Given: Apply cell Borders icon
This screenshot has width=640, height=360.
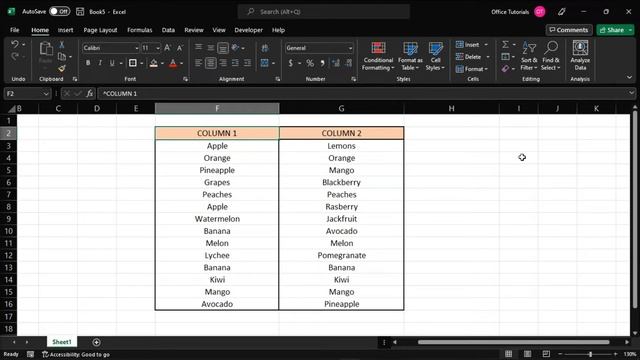Looking at the screenshot, I should click(x=133, y=63).
